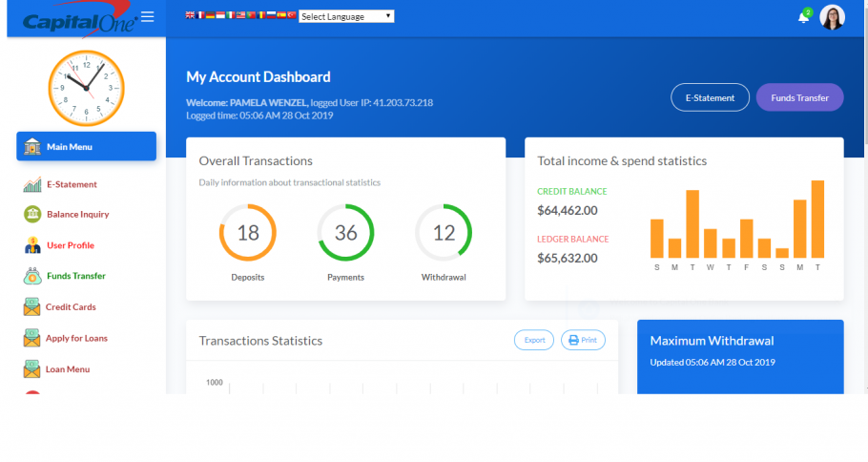Click the Payments progress ring showing 36
The height and width of the screenshot is (462, 868).
tap(345, 233)
